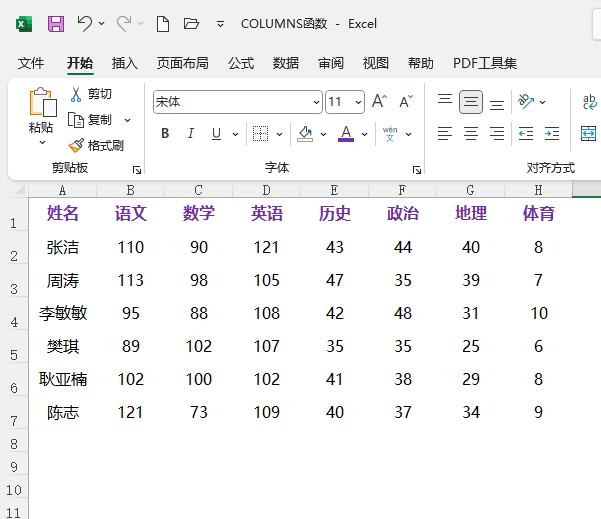This screenshot has height=519, width=601.
Task: Customize quick access toolbar dropdown
Action: pos(220,24)
